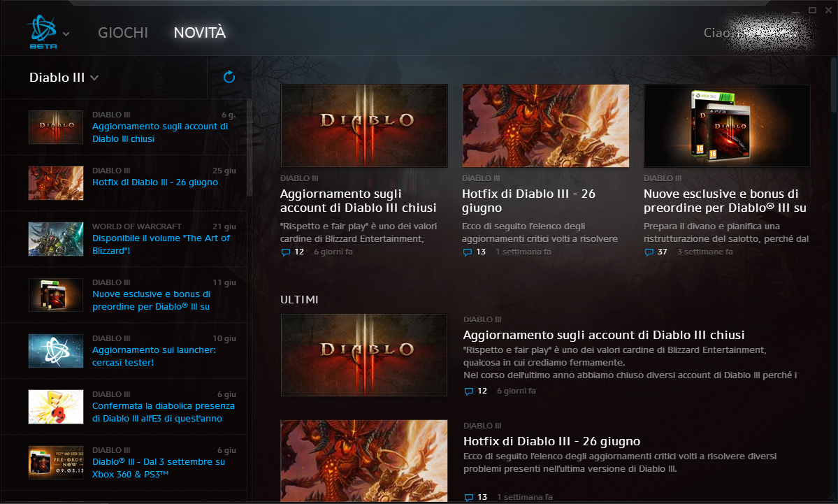Refresh the news list with reload icon

[229, 77]
